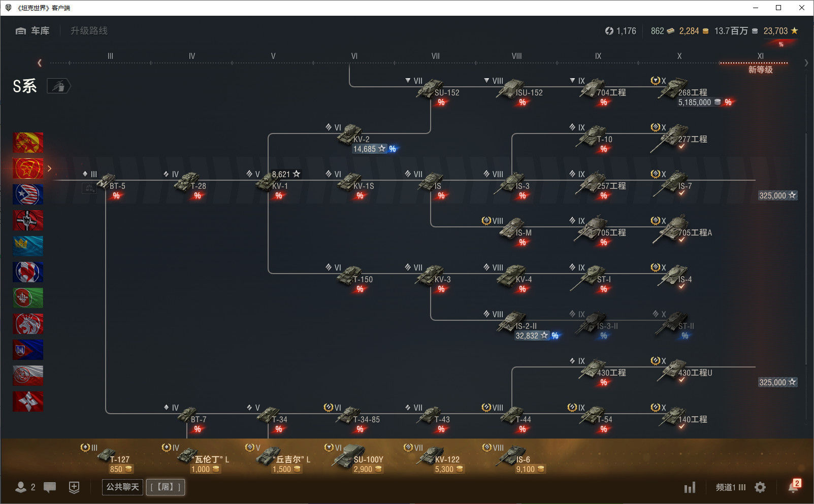Click the 325,000 XP button beside 430工程U

(x=777, y=383)
